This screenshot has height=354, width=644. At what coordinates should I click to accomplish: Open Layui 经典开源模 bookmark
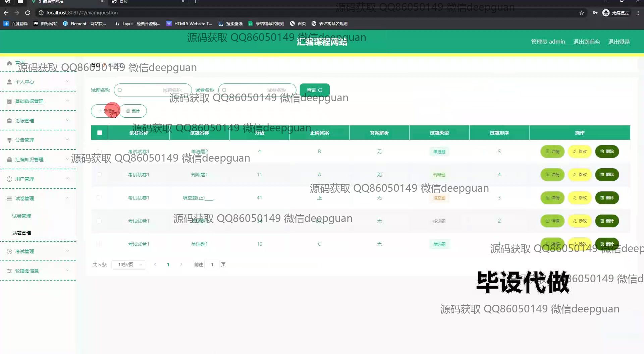pyautogui.click(x=138, y=23)
